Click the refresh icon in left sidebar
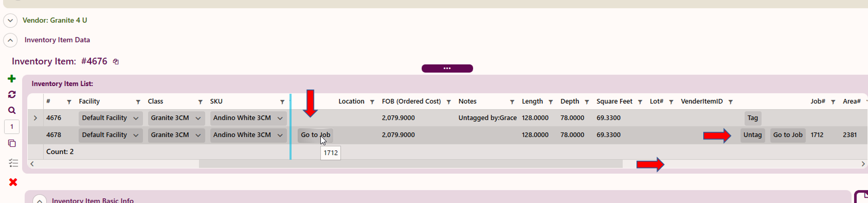Image resolution: width=868 pixels, height=203 pixels. pyautogui.click(x=12, y=94)
